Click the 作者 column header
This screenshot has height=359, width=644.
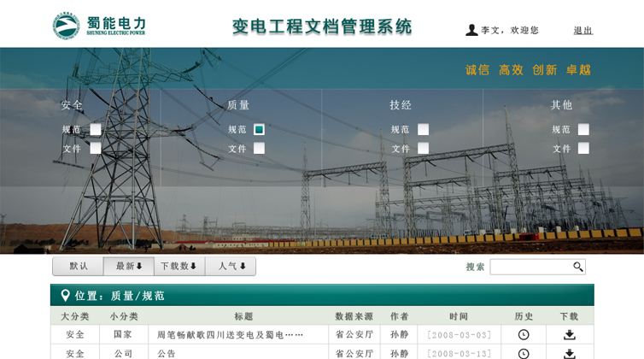coord(399,316)
